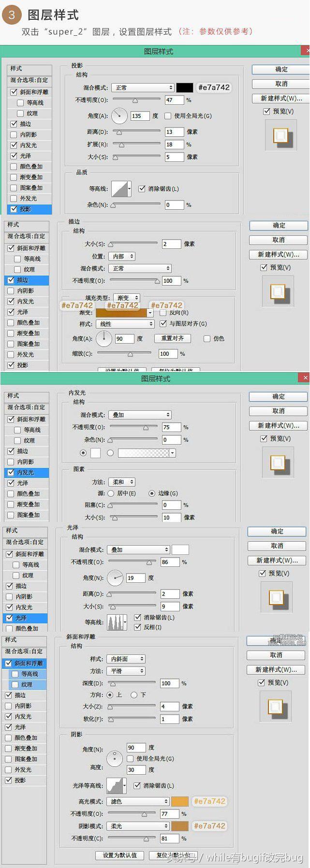Enable 使用全局光 in 斜面和浮雕 shading section
The width and height of the screenshot is (310, 868).
(130, 759)
